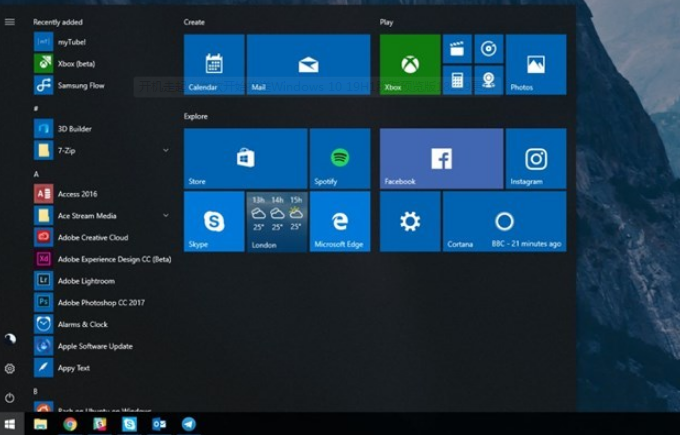Open the Settings gear tile
This screenshot has height=435, width=680.
click(410, 221)
